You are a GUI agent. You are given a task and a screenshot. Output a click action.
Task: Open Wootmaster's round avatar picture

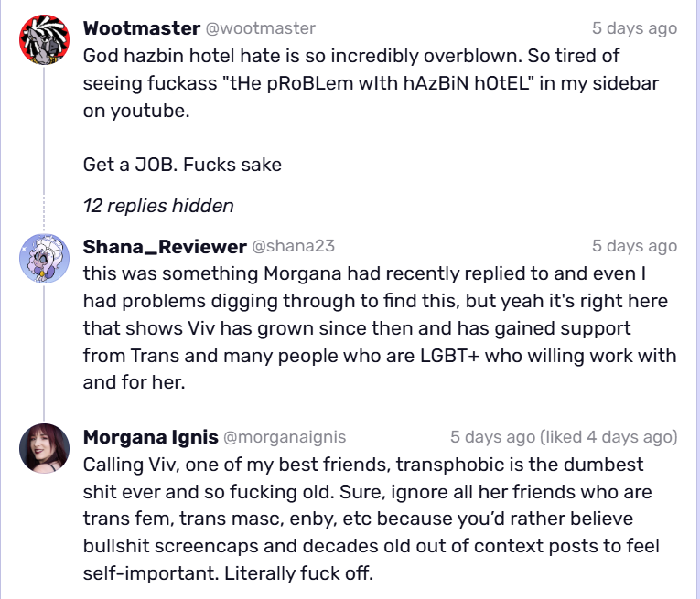click(44, 39)
